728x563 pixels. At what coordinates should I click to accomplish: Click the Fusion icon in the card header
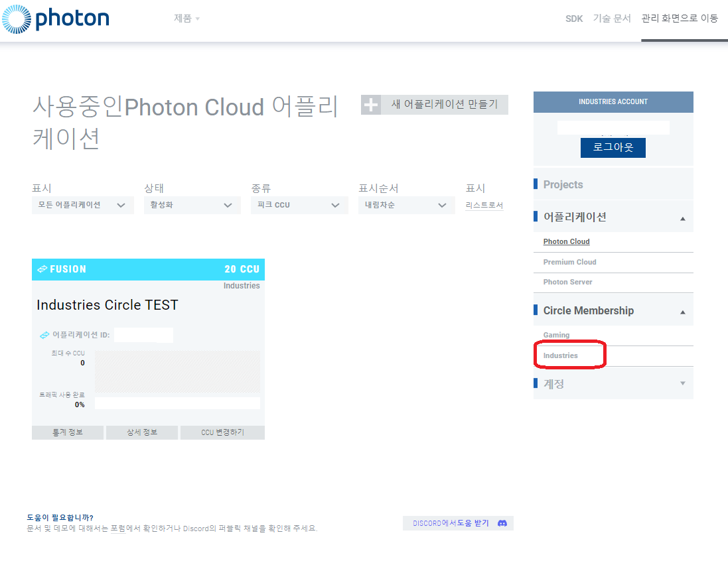[x=42, y=269]
